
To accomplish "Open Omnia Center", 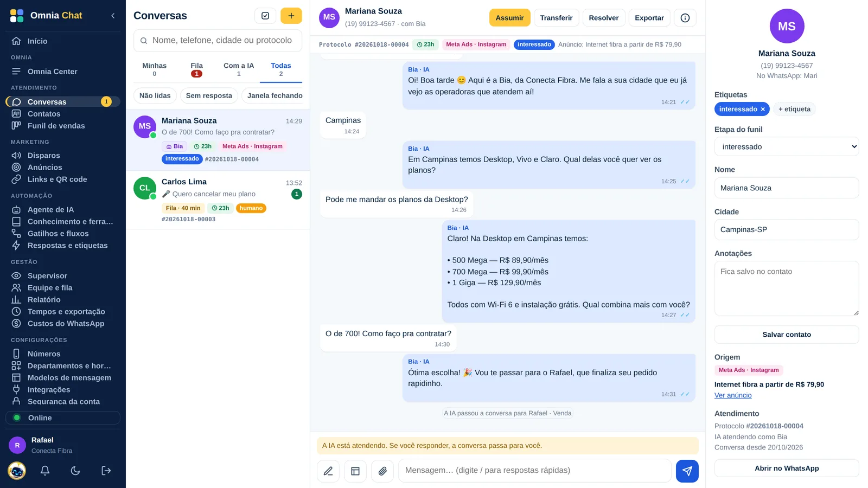I will (x=63, y=72).
